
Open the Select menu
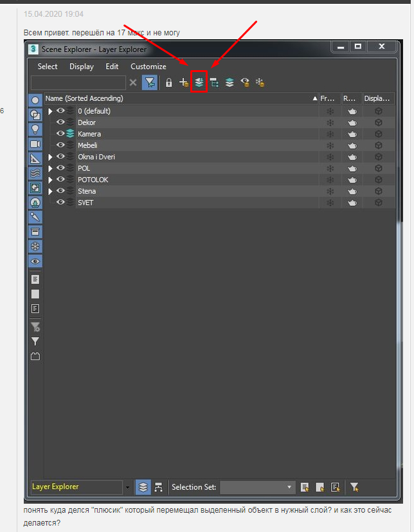point(48,66)
